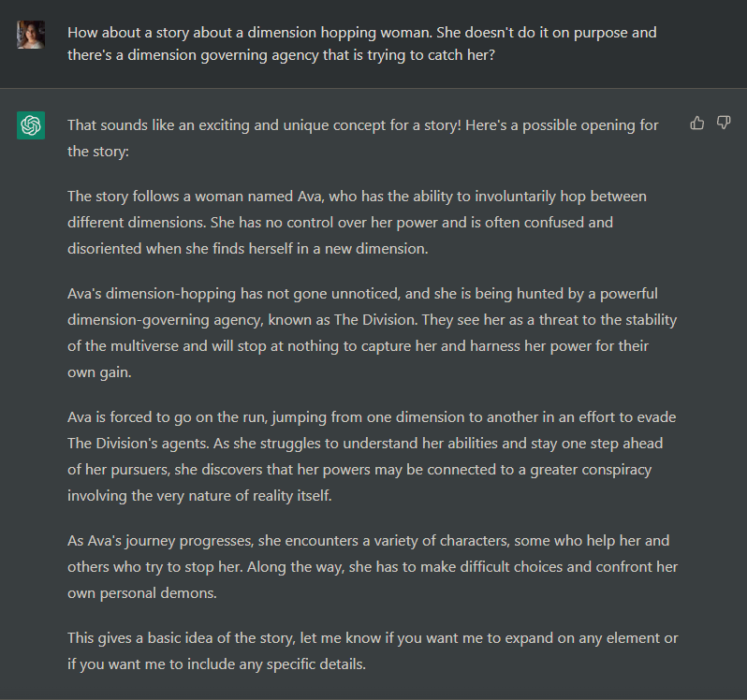This screenshot has width=747, height=700.
Task: Click the paragraph starting 'As Ava's journey'
Action: tap(372, 567)
